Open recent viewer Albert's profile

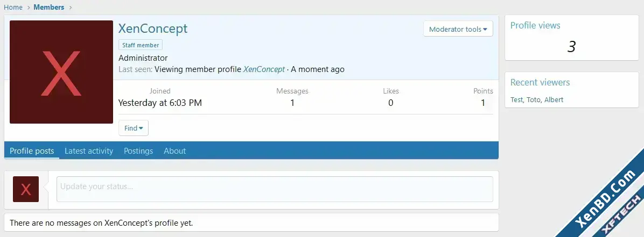point(554,99)
